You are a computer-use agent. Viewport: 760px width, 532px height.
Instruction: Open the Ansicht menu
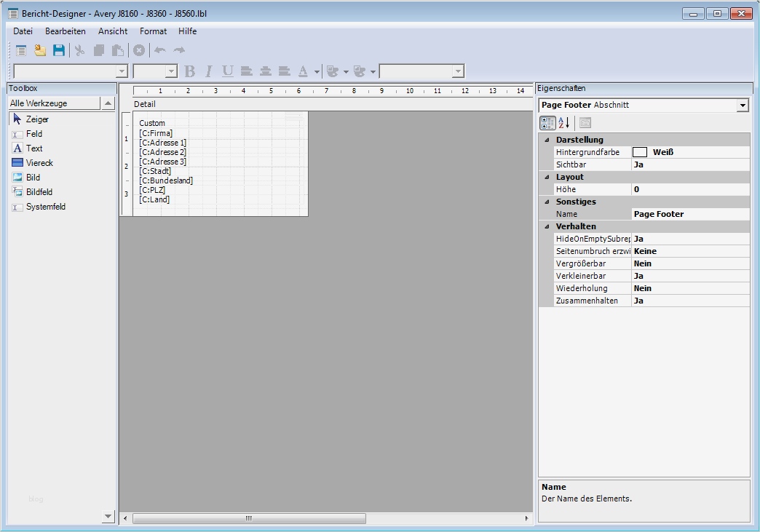(113, 31)
